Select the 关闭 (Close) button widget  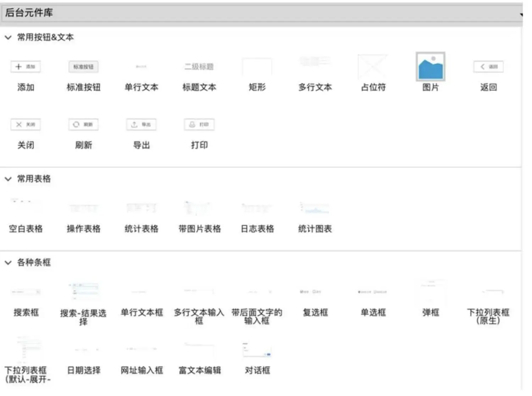26,125
